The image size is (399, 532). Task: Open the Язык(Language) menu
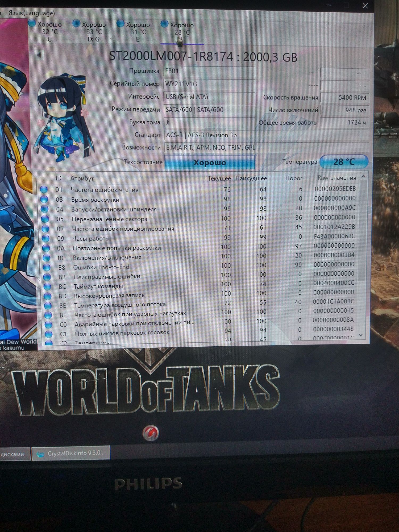point(31,13)
